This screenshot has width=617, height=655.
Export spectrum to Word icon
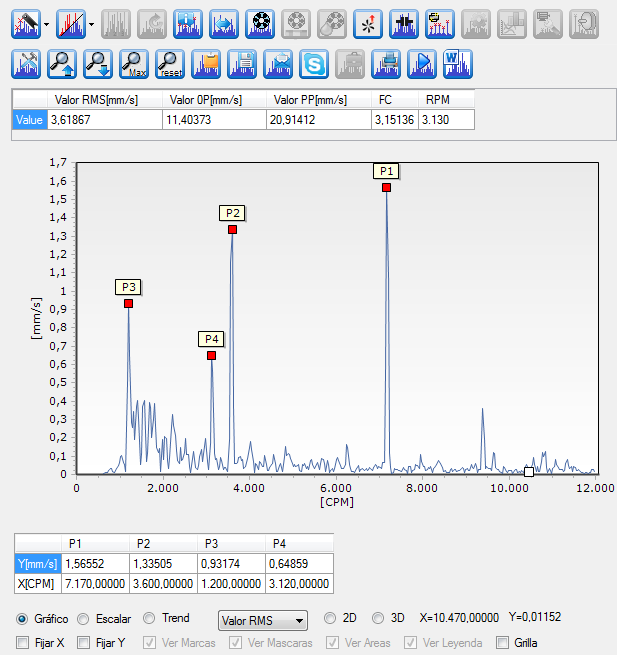(458, 64)
